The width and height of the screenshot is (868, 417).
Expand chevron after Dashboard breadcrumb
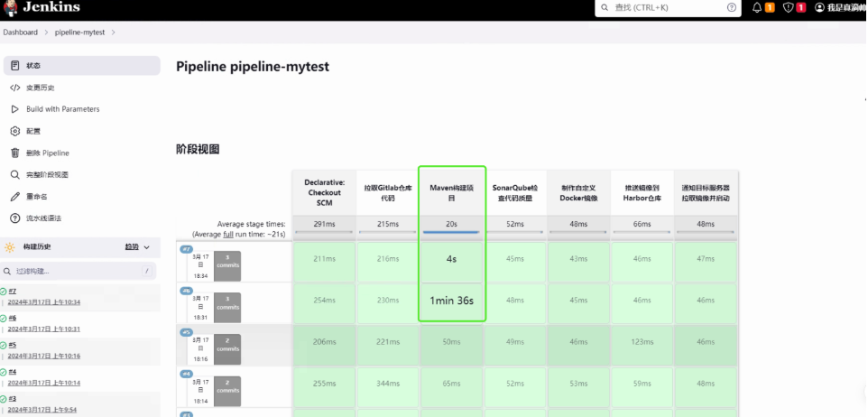[x=47, y=32]
